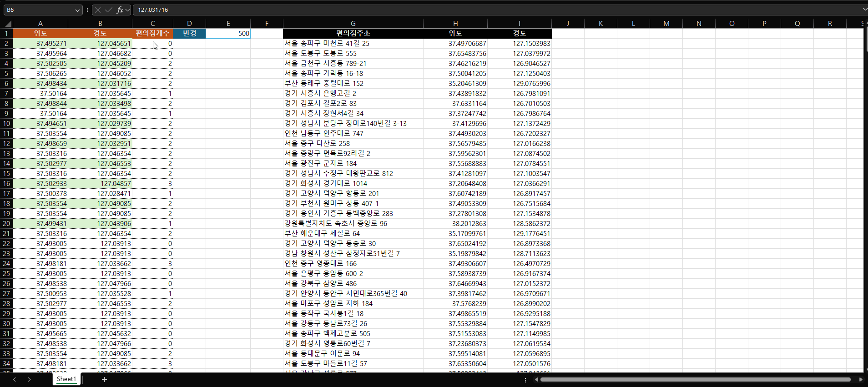The height and width of the screenshot is (387, 868).
Task: Click the Cancel X icon in formula bar
Action: 98,10
